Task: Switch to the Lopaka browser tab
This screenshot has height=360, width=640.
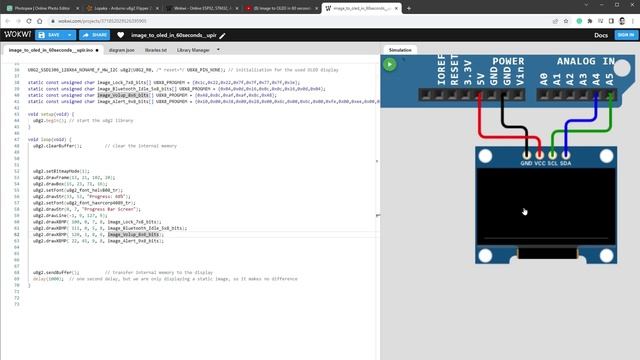Action: coord(121,8)
